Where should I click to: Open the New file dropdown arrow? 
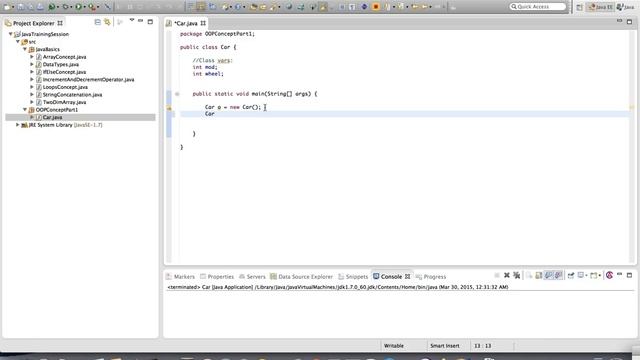point(13,7)
